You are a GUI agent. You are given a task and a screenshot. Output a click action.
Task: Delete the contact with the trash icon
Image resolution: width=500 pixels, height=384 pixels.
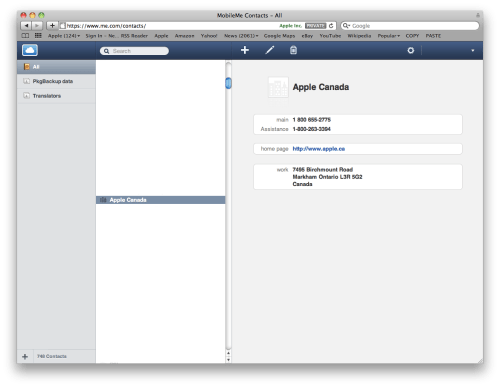293,50
